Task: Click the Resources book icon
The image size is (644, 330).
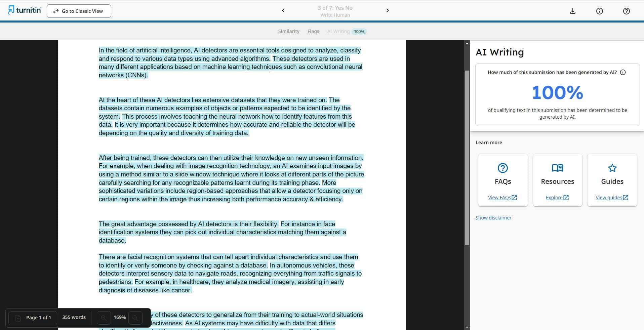Action: point(557,168)
